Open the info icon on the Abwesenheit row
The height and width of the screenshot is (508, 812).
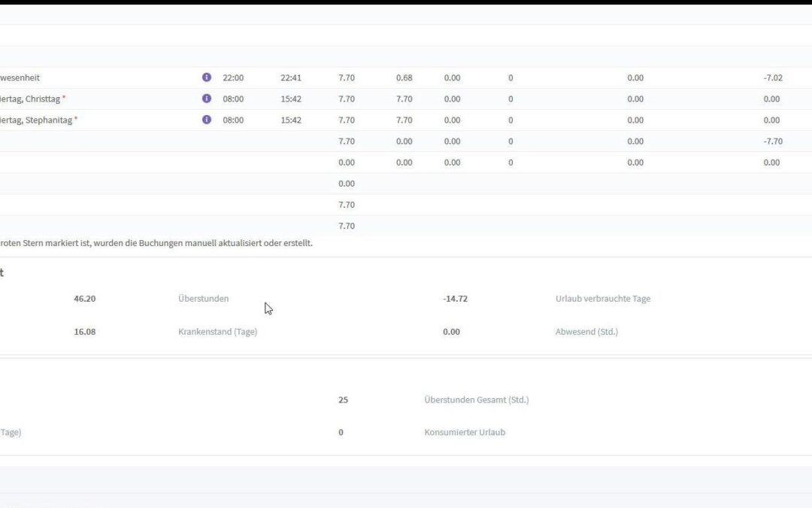[x=206, y=78]
